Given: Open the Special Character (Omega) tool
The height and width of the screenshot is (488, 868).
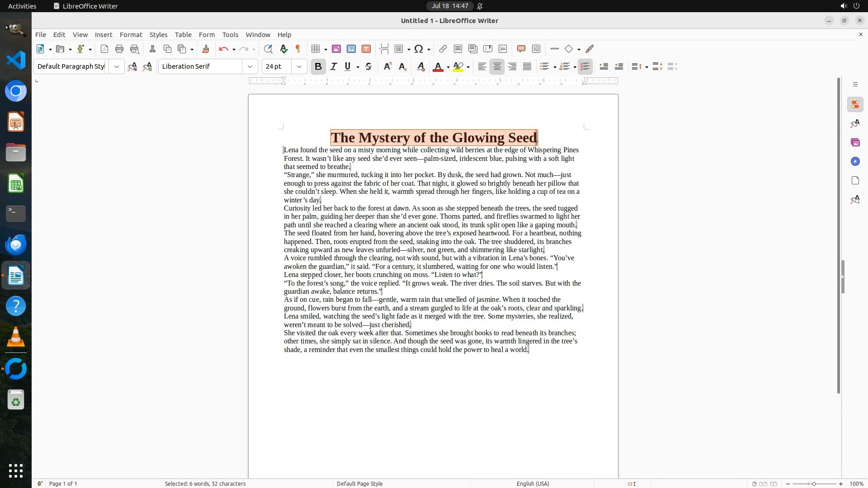Looking at the screenshot, I should (x=419, y=49).
